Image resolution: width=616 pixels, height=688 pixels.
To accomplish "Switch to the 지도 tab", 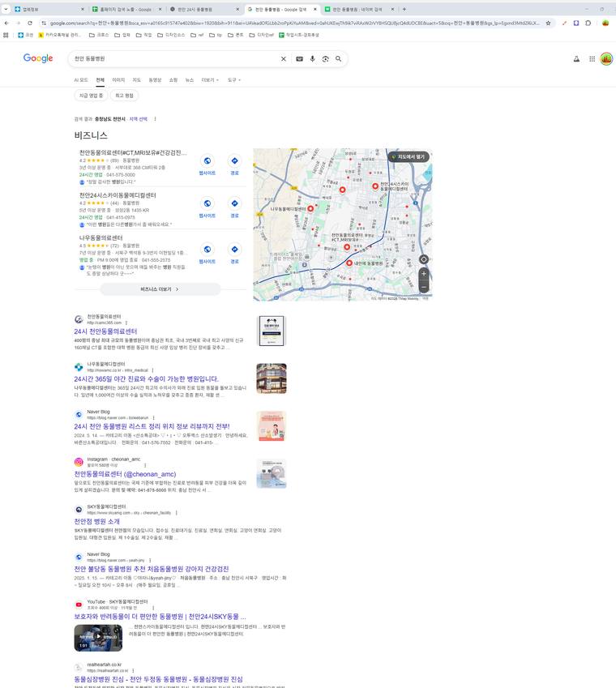I will point(136,80).
